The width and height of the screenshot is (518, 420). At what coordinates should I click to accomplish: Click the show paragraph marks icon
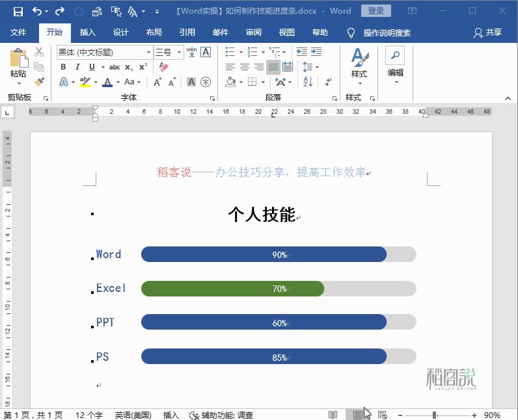(x=328, y=82)
